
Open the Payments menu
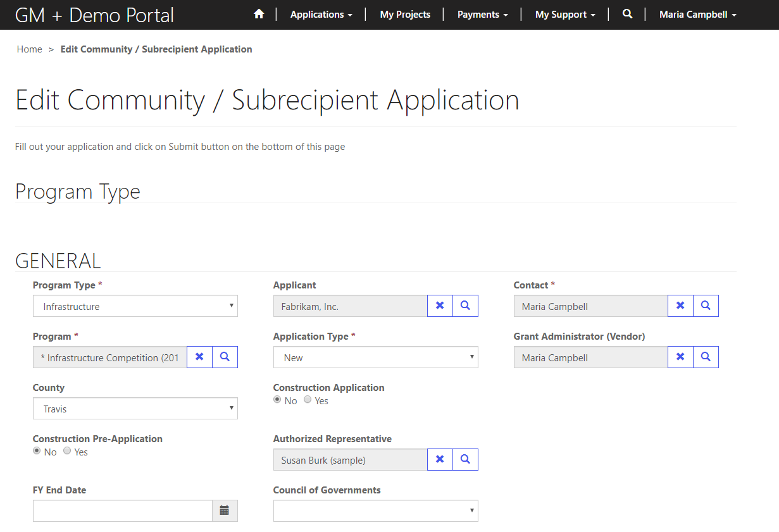click(x=482, y=15)
